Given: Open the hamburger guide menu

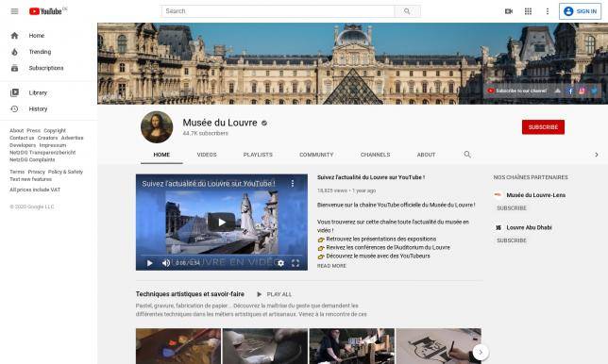Looking at the screenshot, I should coord(14,11).
